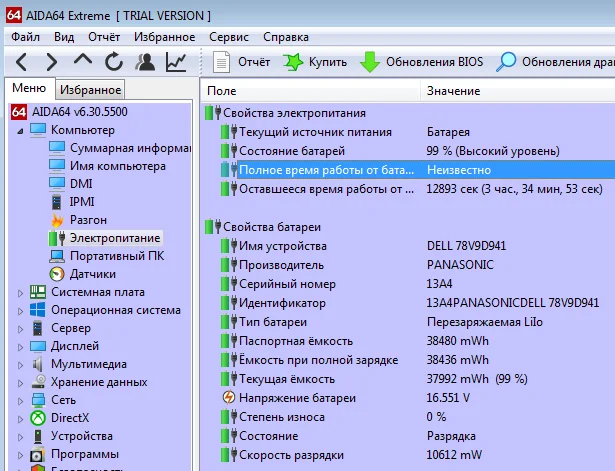This screenshot has width=615, height=471.
Task: Select Имя компьютера in the tree
Action: (x=118, y=166)
